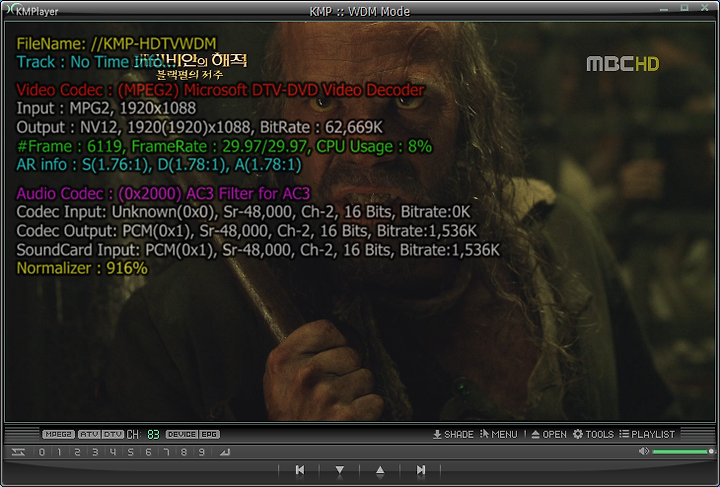This screenshot has height=487, width=720.
Task: Jump to first channel with skip-back button
Action: tap(300, 470)
